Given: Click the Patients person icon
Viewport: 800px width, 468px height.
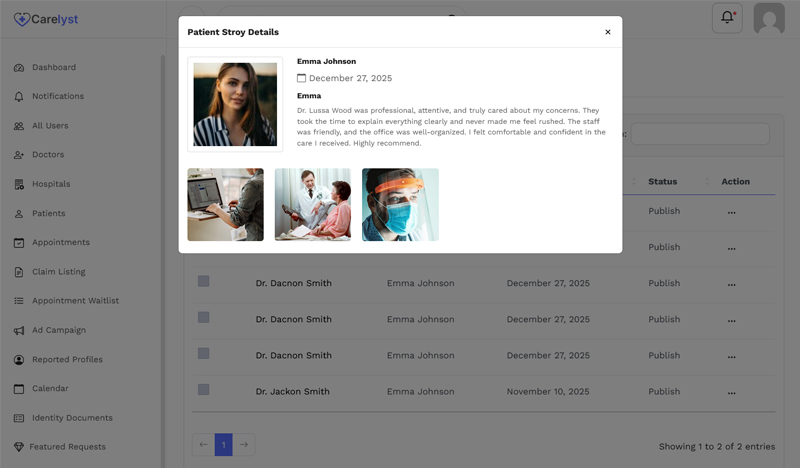Looking at the screenshot, I should coord(19,214).
